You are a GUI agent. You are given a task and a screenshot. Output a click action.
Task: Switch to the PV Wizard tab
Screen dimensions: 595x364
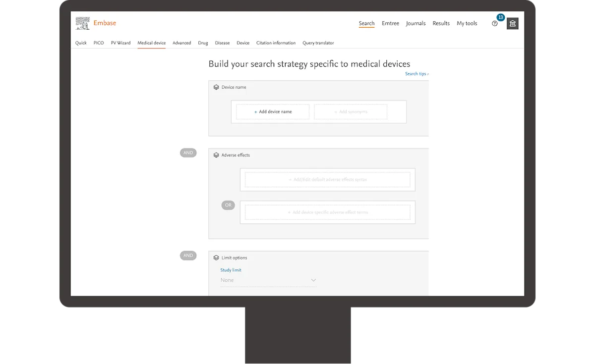point(120,43)
